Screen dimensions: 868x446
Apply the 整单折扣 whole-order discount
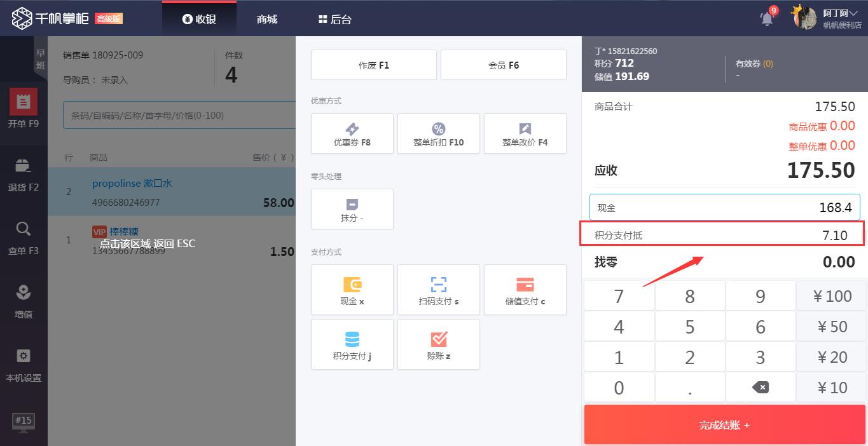pos(438,133)
